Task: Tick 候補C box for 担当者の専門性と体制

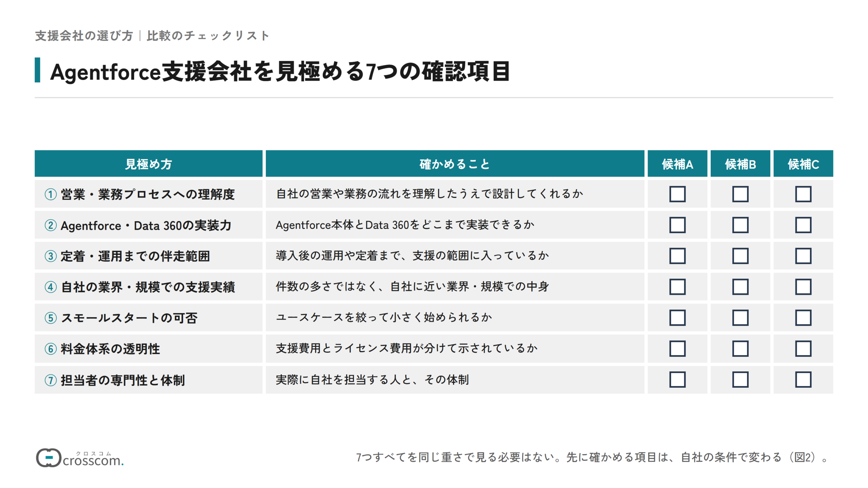Action: click(803, 380)
